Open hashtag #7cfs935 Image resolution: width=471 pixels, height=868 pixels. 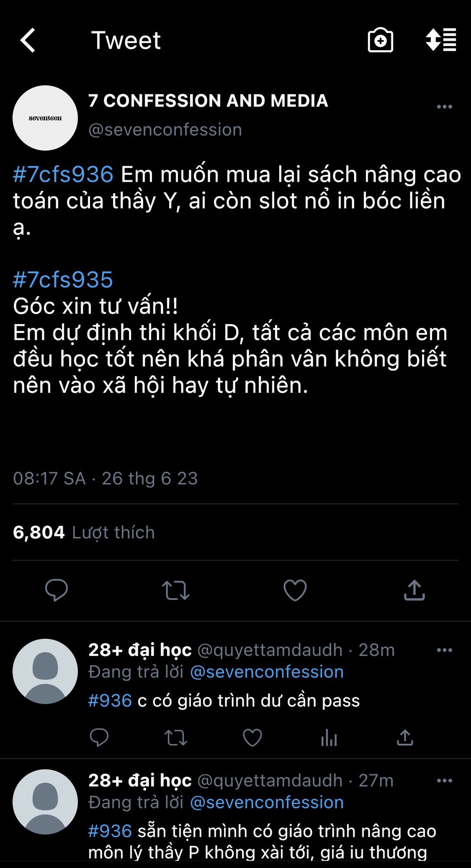[63, 280]
